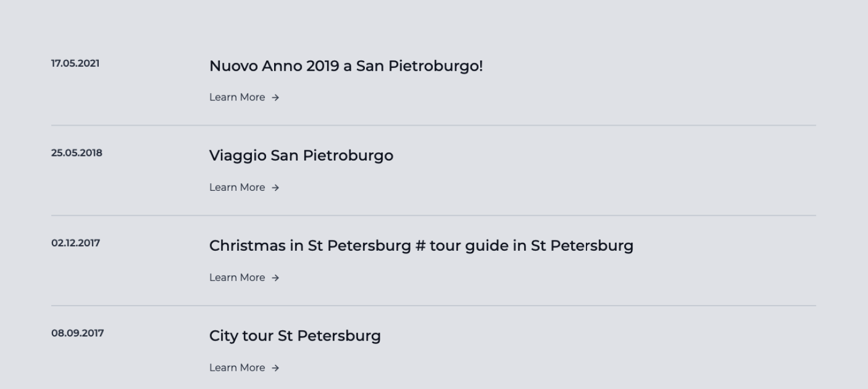Viewport: 868px width, 389px height.
Task: Click Learn More under the Christmas article
Action: tap(237, 278)
